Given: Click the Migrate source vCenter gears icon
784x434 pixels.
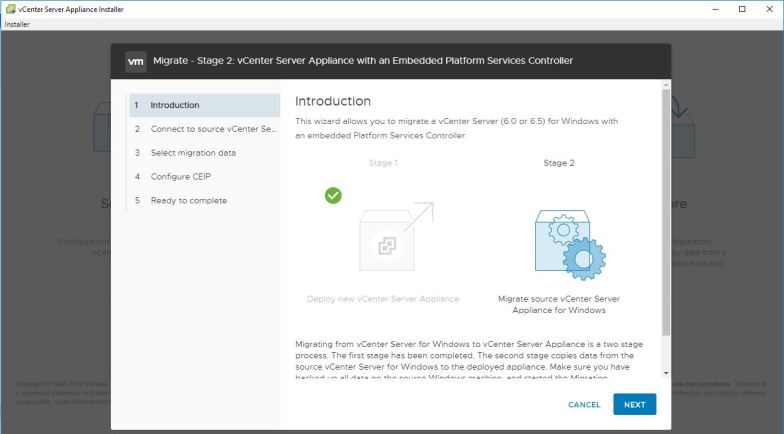Looking at the screenshot, I should click(559, 243).
